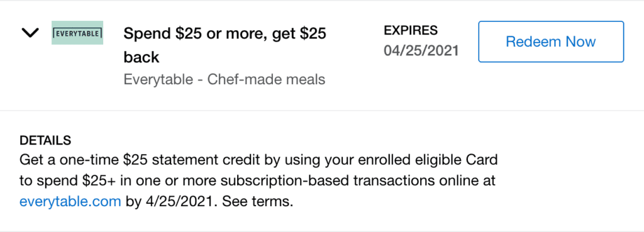Click the Everytable - Chef-made meals subtitle
The width and height of the screenshot is (644, 232).
pyautogui.click(x=225, y=79)
